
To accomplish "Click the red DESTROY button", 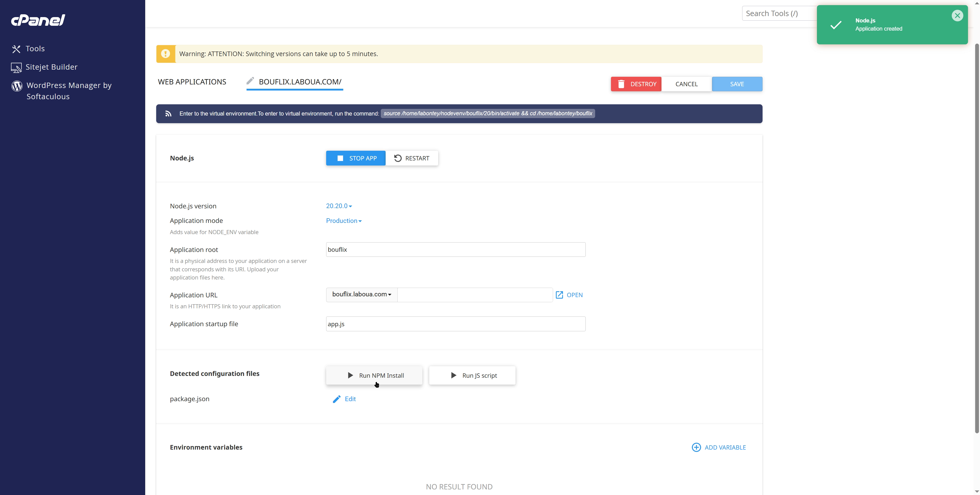I will [636, 84].
